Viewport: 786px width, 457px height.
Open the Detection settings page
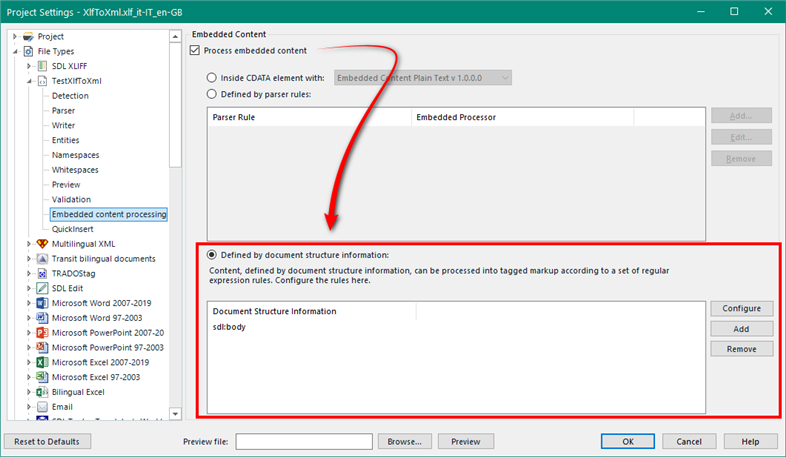click(70, 96)
